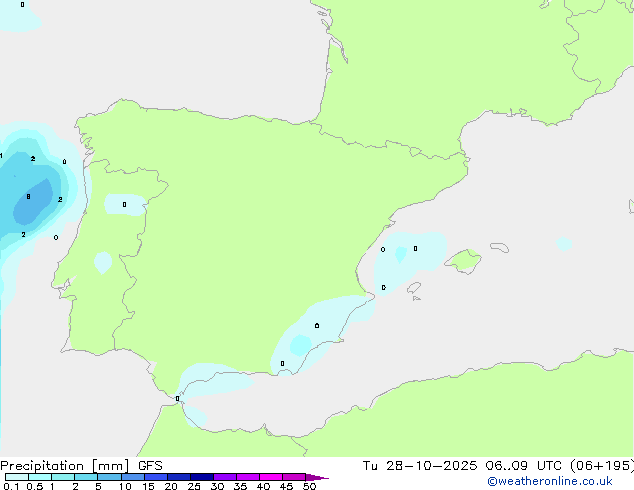Screen dimensions: 634x490
Task: Click the '50' legend scale label
Action: click(x=309, y=486)
